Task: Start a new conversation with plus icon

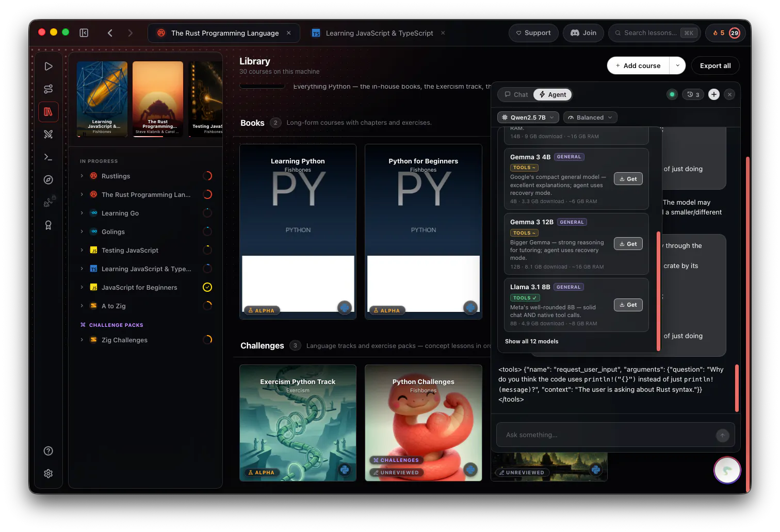Action: pyautogui.click(x=714, y=94)
